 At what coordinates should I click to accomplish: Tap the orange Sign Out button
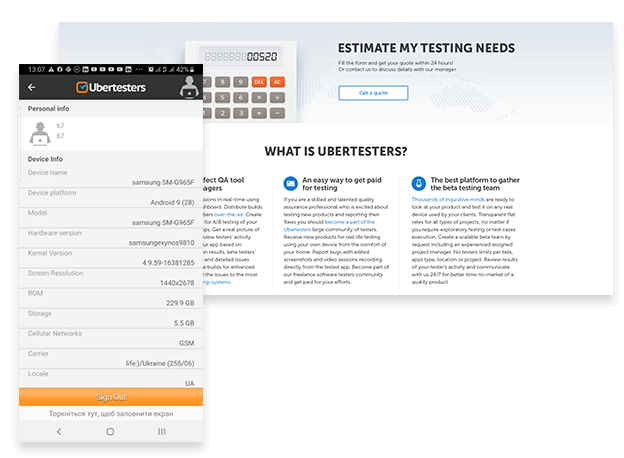[110, 396]
